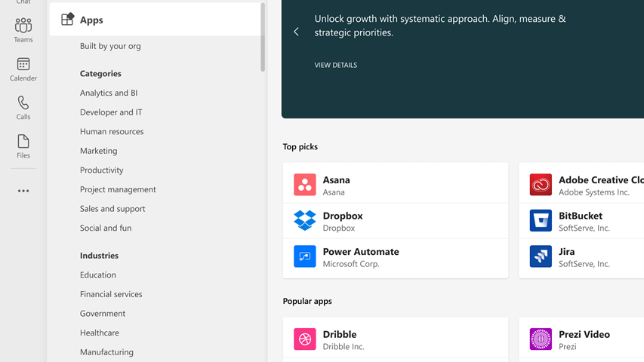644x362 pixels.
Task: Select Project management category
Action: [x=118, y=189]
